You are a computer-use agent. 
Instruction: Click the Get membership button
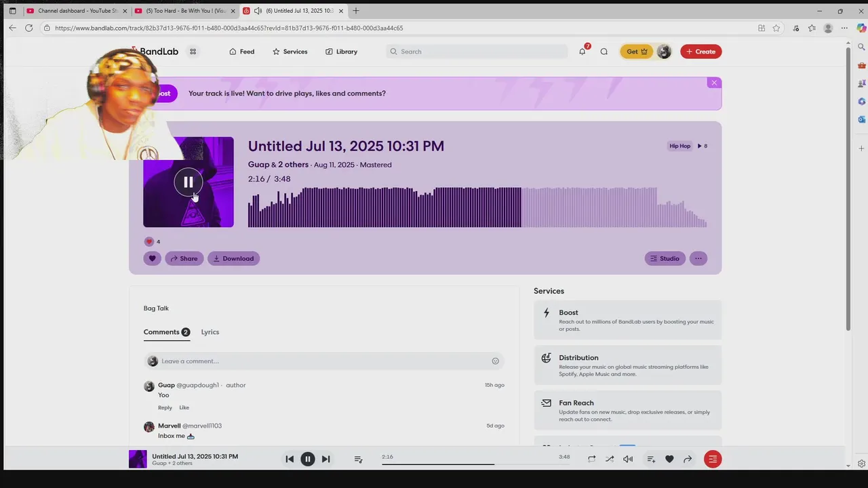pyautogui.click(x=636, y=52)
